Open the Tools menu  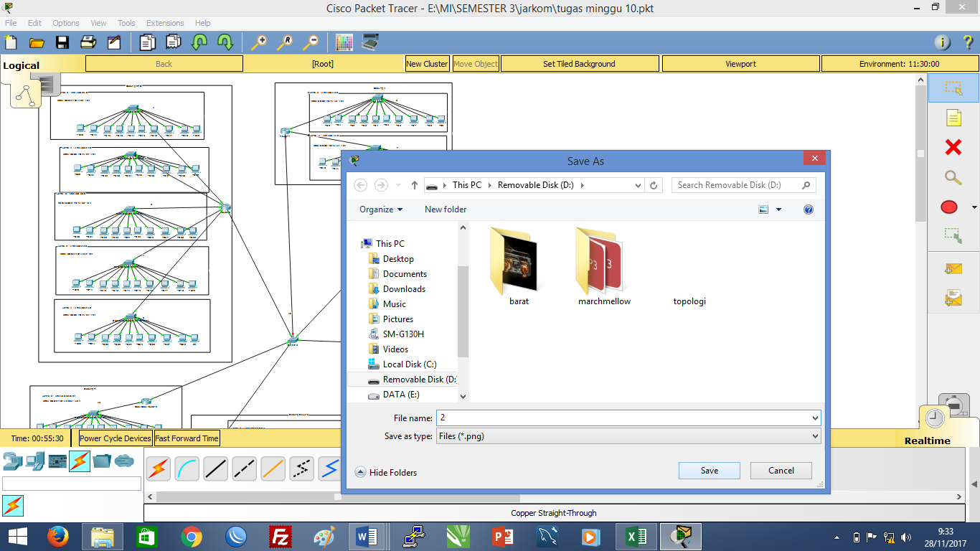126,23
